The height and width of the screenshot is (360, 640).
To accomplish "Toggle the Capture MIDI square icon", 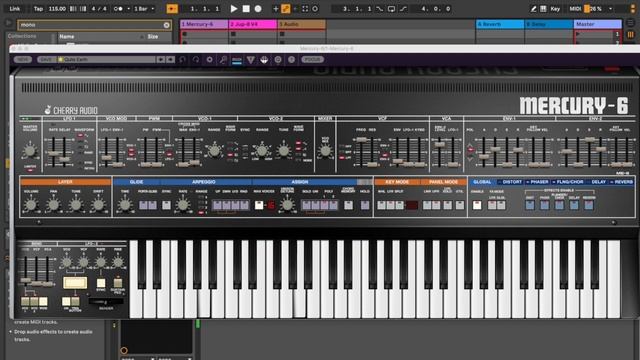I will click(305, 9).
